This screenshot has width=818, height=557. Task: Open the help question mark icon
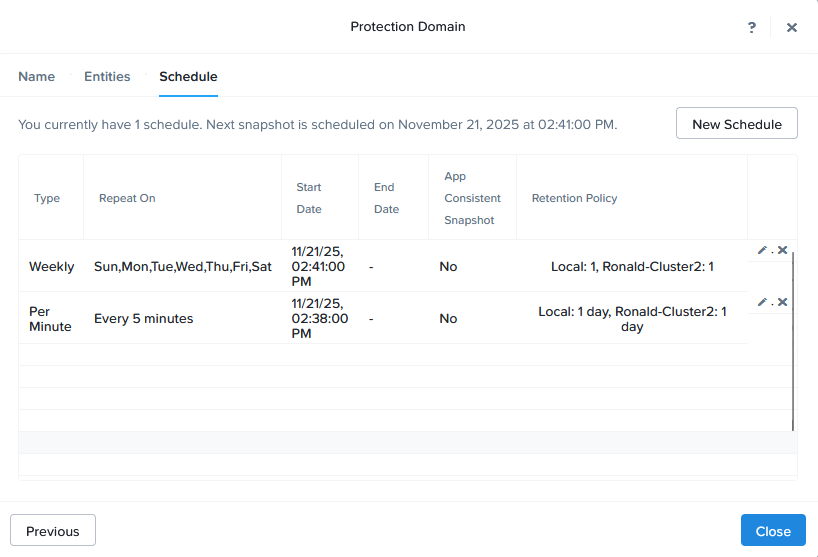752,27
